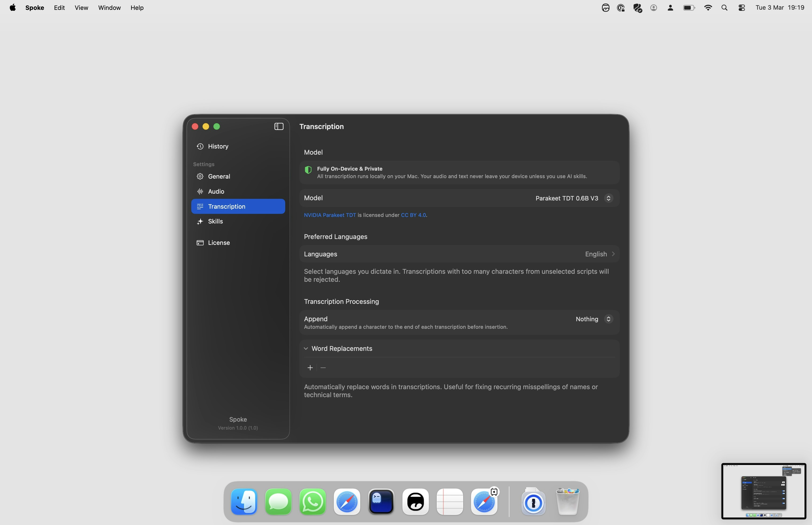This screenshot has width=812, height=525.
Task: Open the Model dropdown Parakeet TDT
Action: click(574, 198)
